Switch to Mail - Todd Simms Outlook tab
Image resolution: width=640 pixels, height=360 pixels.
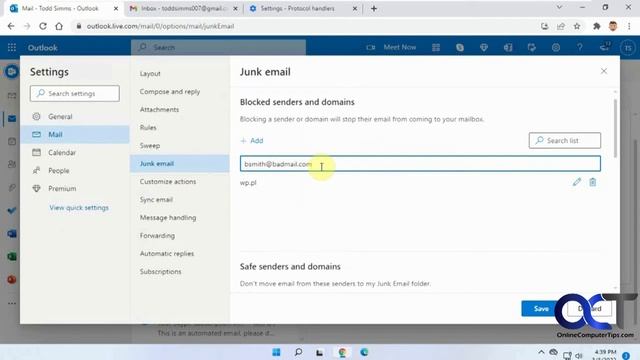(x=63, y=8)
